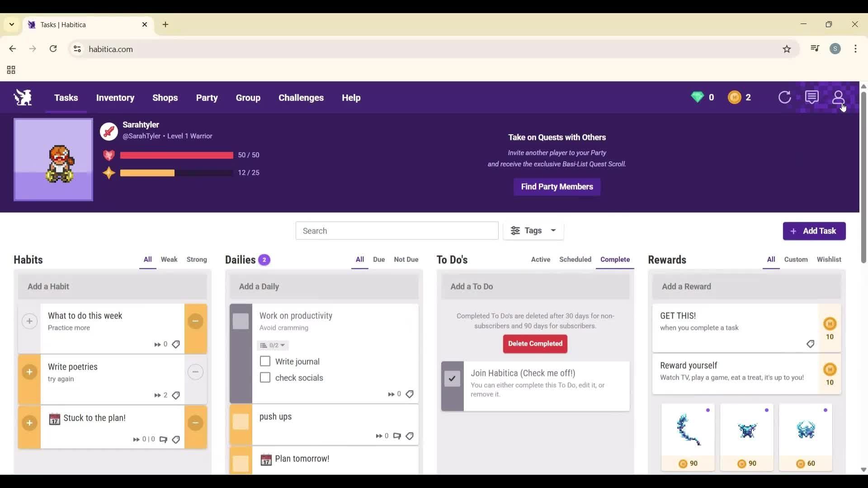Switch to the Scheduled tab in To Do's
This screenshot has height=488, width=868.
(575, 259)
